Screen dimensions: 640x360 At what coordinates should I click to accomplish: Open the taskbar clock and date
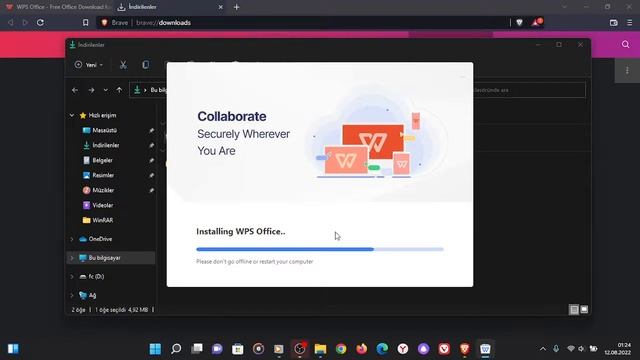point(618,349)
